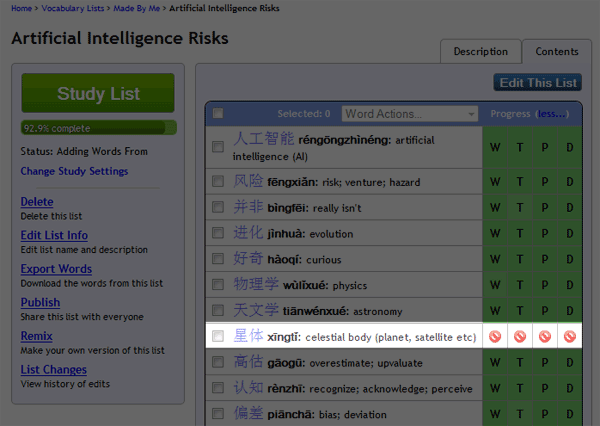Screen dimensions: 600x426
Task: Click the red T blocked icon for 星体
Action: [520, 337]
